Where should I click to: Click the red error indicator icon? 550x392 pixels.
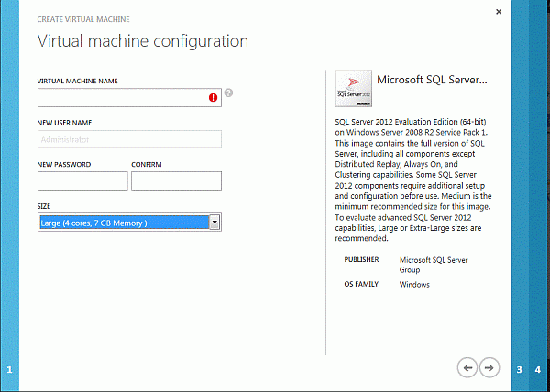tap(213, 98)
